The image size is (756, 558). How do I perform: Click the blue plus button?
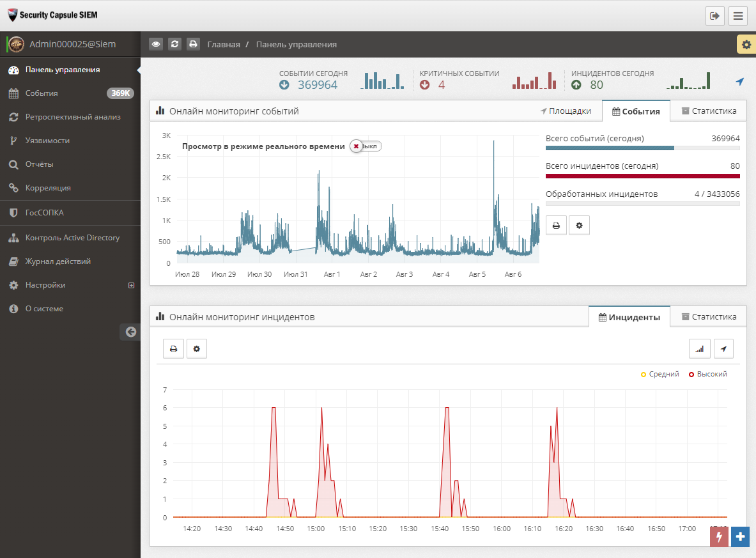click(x=740, y=537)
